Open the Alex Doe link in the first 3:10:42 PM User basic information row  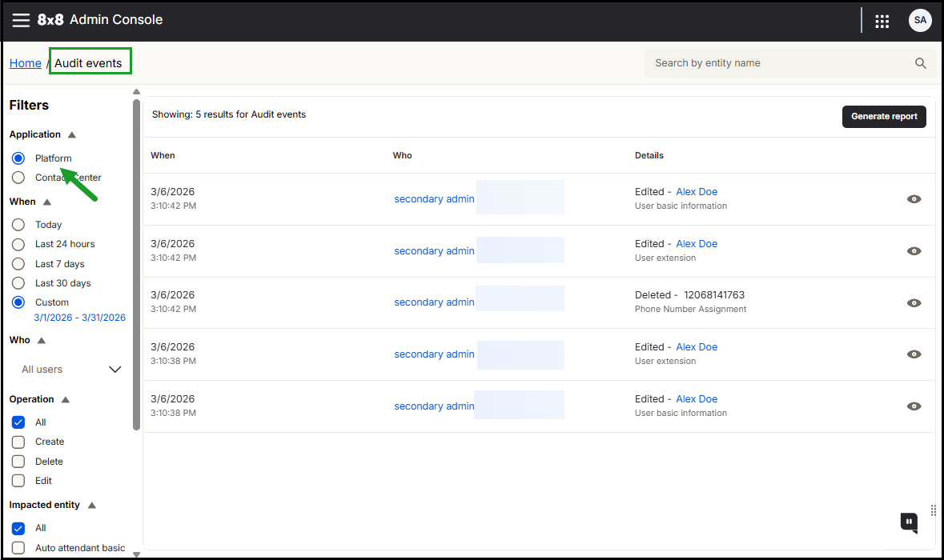click(x=697, y=192)
